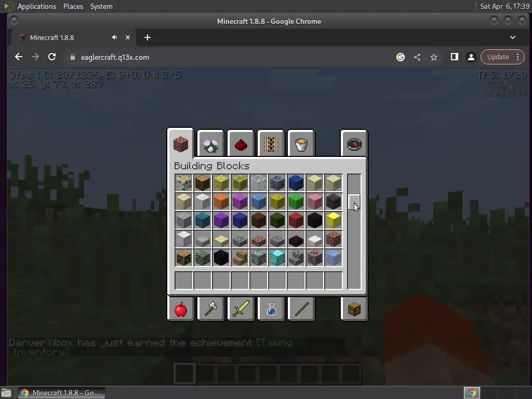This screenshot has height=399, width=532.
Task: Pick the light blue wool block
Action: (259, 202)
